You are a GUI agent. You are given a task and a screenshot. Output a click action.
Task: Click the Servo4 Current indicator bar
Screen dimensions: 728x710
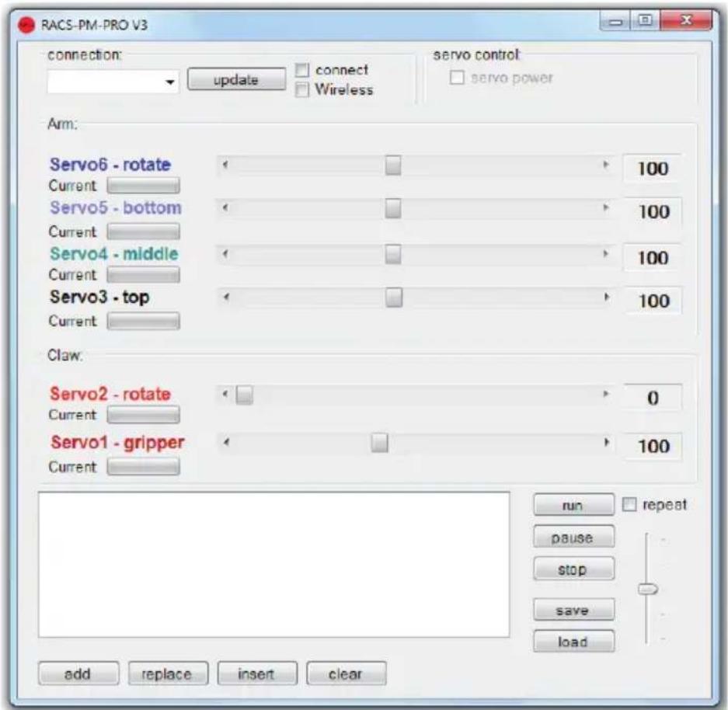pos(144,275)
